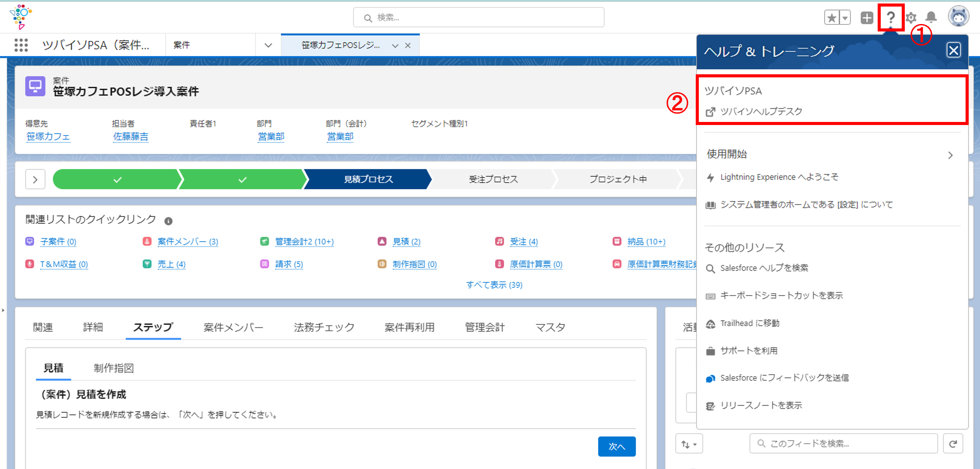Open Lightning Experience へようこそ
This screenshot has height=469, width=980.
(779, 177)
